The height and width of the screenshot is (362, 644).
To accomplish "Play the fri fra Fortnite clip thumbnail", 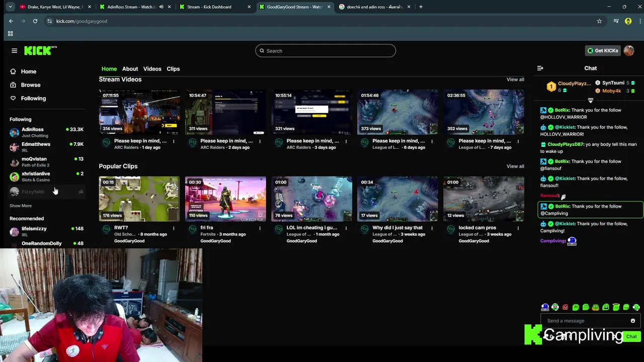I will point(225,199).
